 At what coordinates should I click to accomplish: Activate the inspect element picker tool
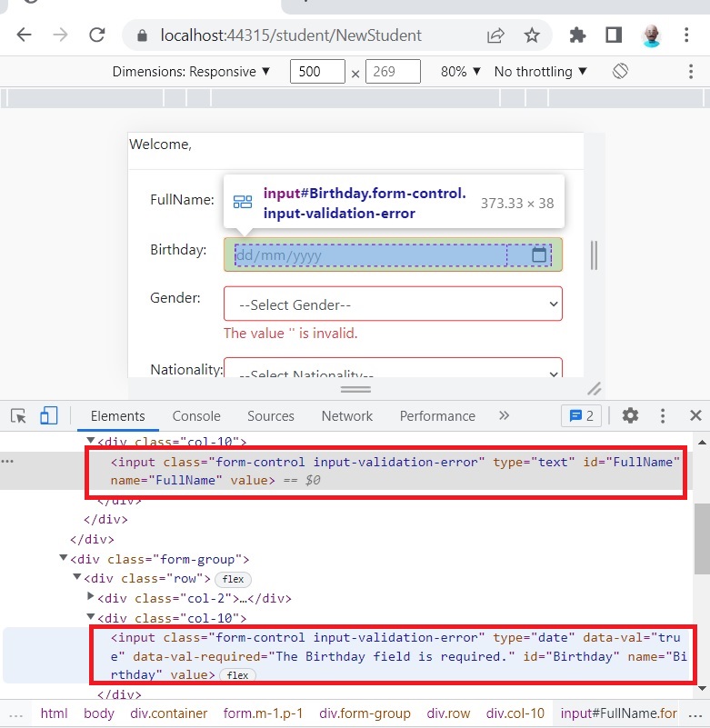click(18, 415)
